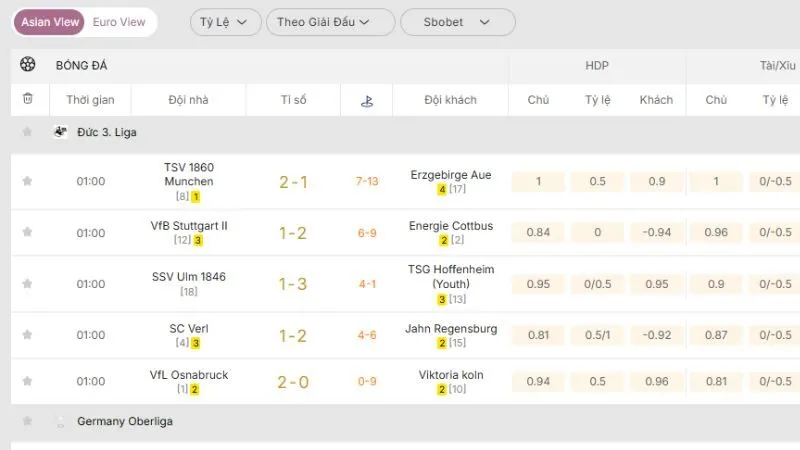Image resolution: width=800 pixels, height=450 pixels.
Task: Switch to Euro View tab
Action: [118, 22]
